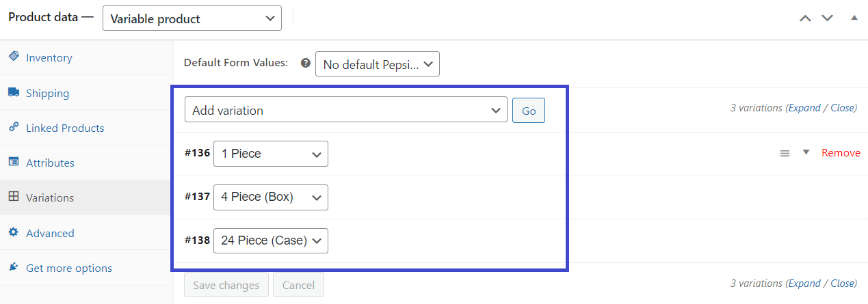
Task: Click the Go button
Action: [x=529, y=111]
